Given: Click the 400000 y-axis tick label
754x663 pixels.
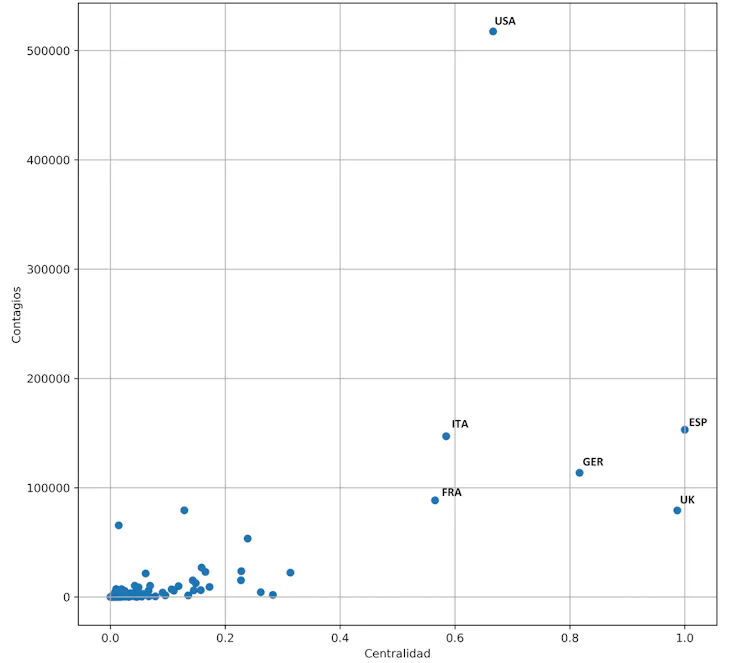Looking at the screenshot, I should coord(49,160).
